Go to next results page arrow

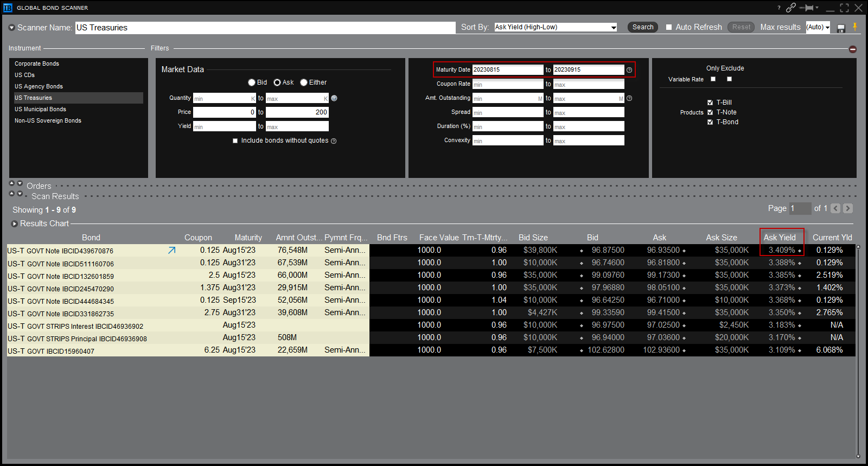848,208
